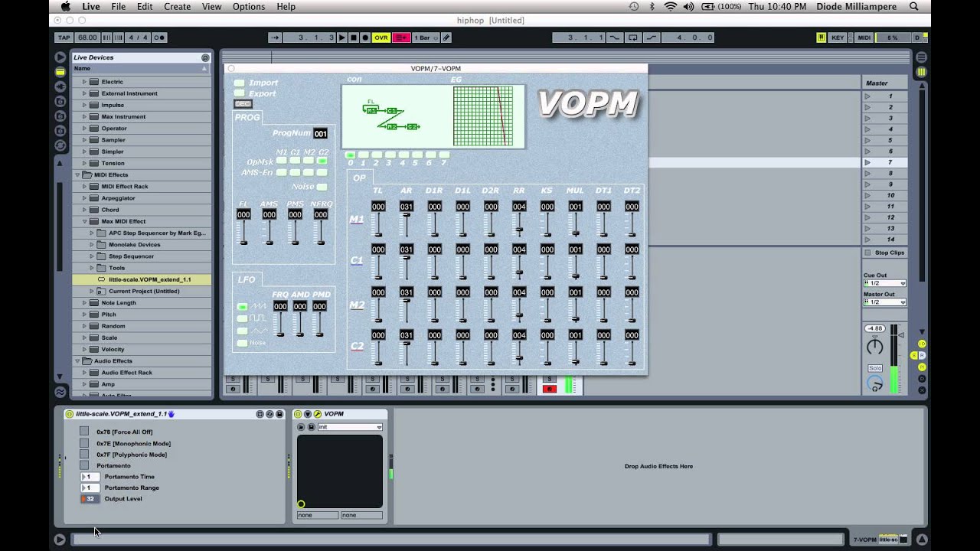Image resolution: width=980 pixels, height=551 pixels.
Task: Select connection algorithm 3 in VOPM
Action: click(x=390, y=155)
